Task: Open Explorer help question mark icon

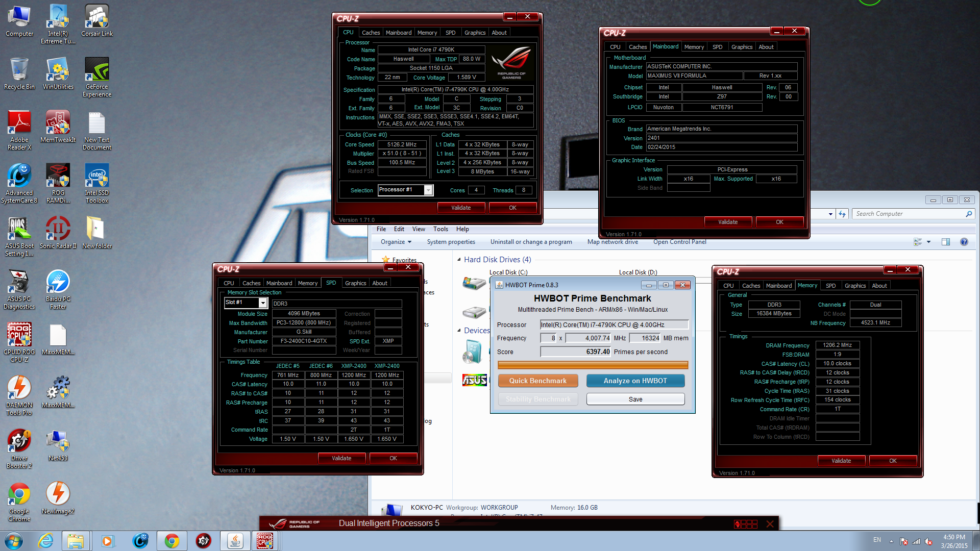Action: pyautogui.click(x=964, y=242)
